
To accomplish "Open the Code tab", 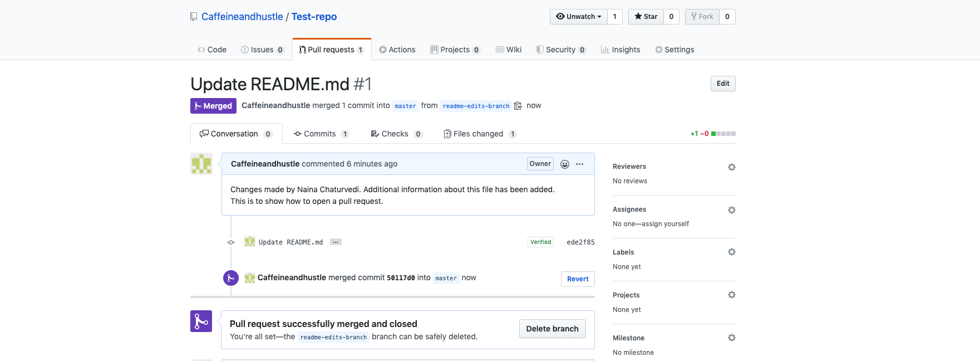I will click(x=212, y=50).
